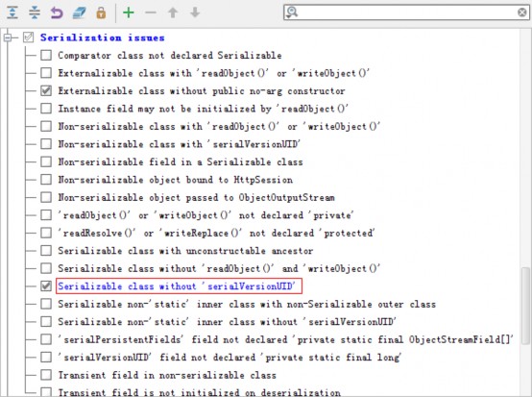
Task: Clear the search field with the X icon
Action: click(522, 12)
